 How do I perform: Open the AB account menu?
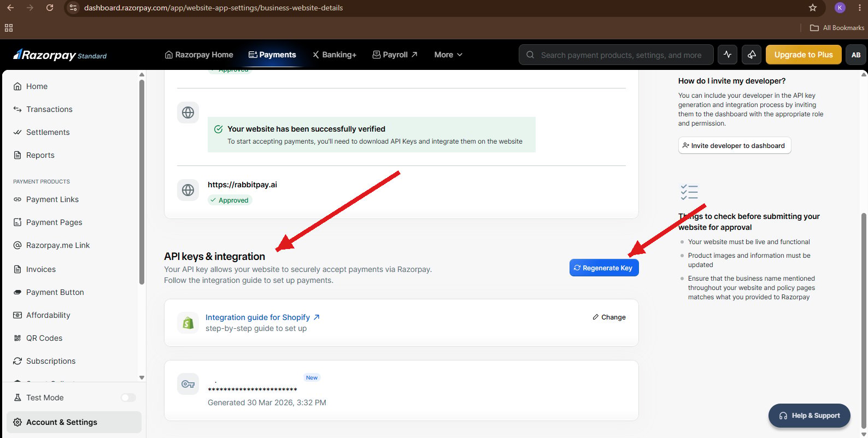pos(856,55)
